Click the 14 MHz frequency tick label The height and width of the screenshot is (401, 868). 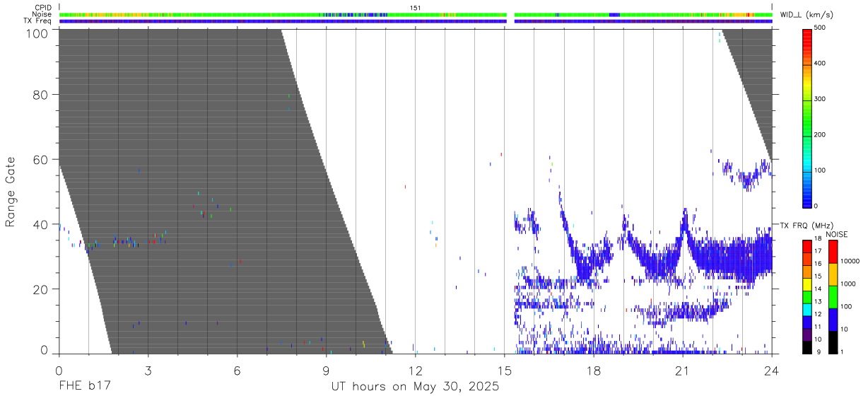[818, 289]
